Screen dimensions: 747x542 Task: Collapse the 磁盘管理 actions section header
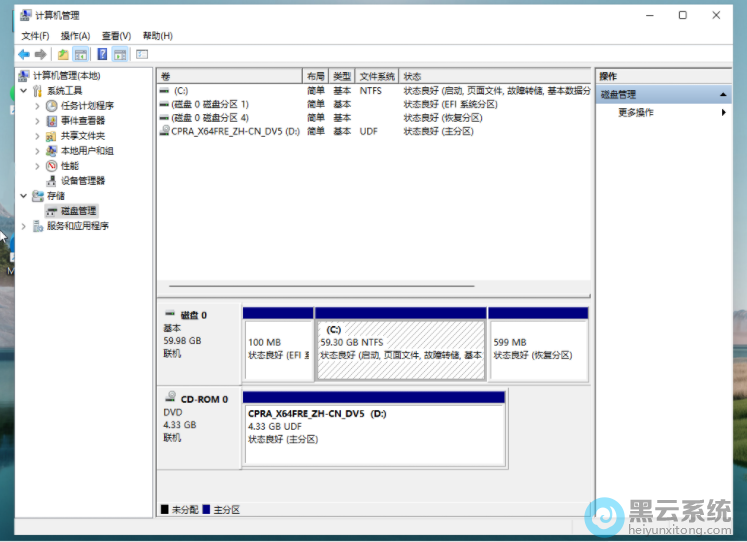tap(722, 94)
